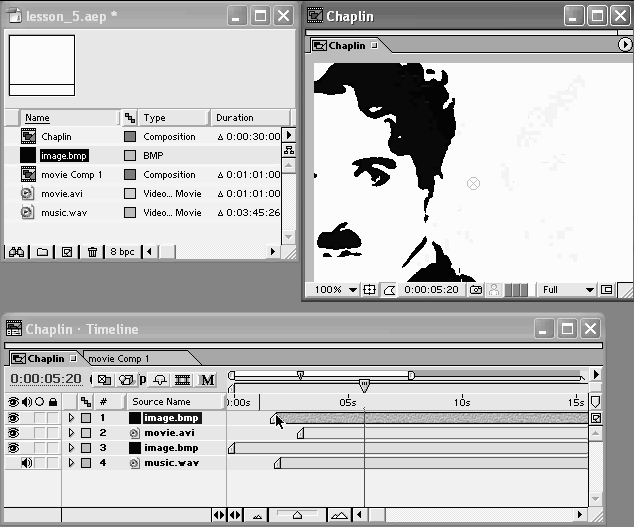Click the timeline zoom slider handle

pyautogui.click(x=296, y=515)
